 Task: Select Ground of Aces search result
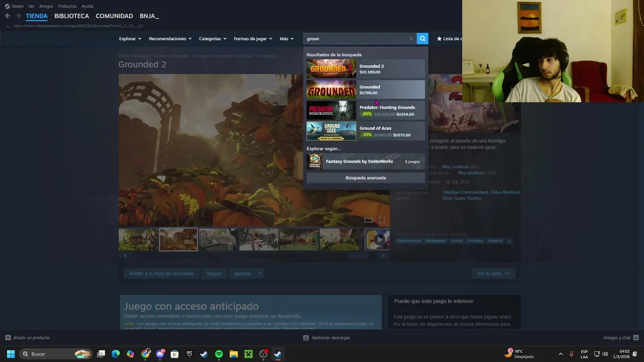(366, 131)
